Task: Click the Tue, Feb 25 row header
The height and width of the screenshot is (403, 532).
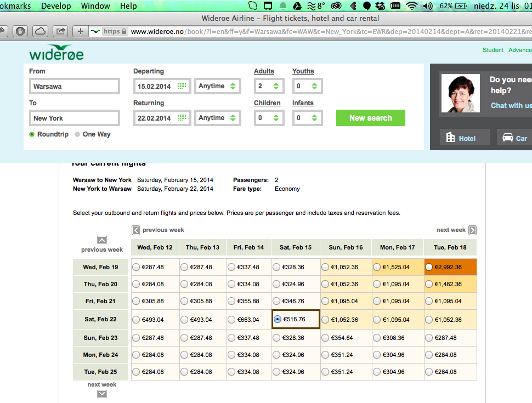Action: point(100,372)
